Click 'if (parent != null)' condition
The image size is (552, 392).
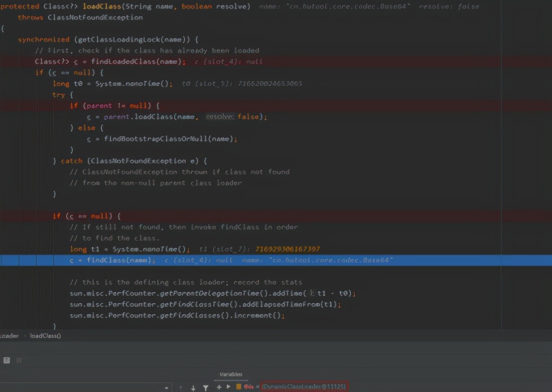[115, 106]
